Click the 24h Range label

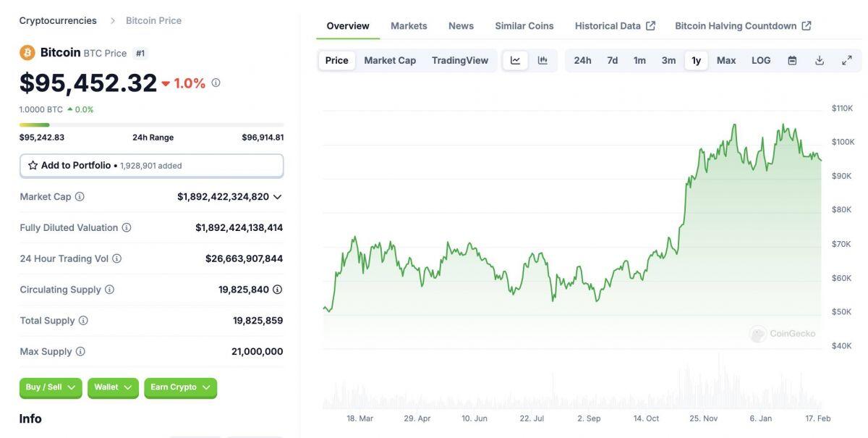coord(153,138)
